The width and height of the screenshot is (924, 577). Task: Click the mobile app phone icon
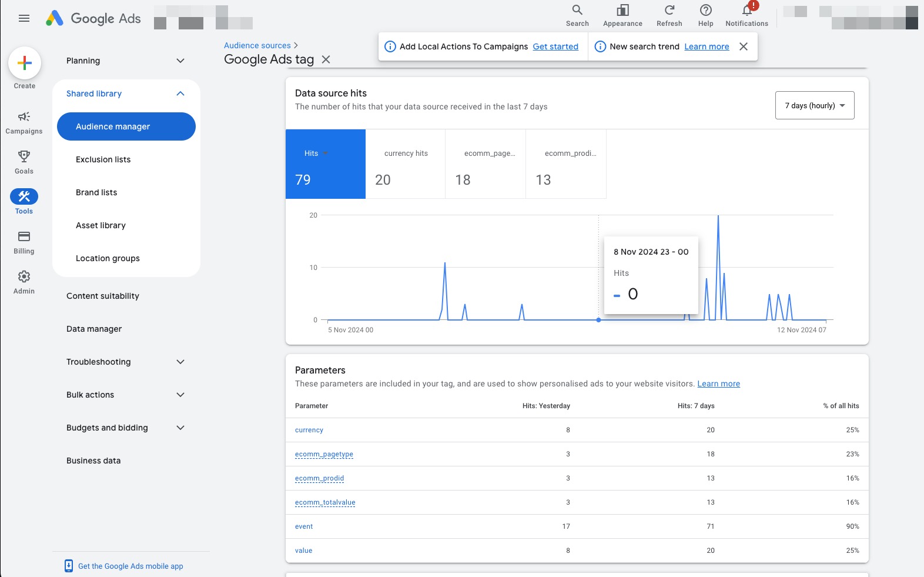coord(69,566)
